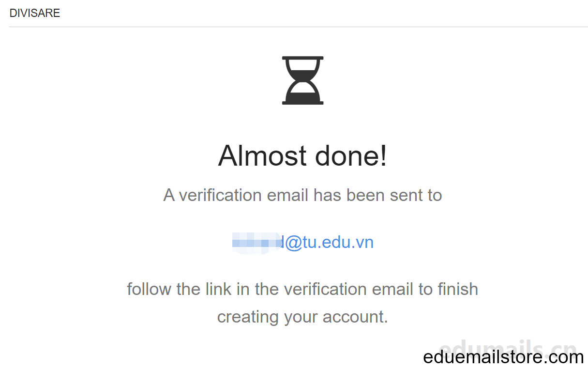Click the word 'Almost' in the heading
This screenshot has height=370, width=588.
(262, 156)
